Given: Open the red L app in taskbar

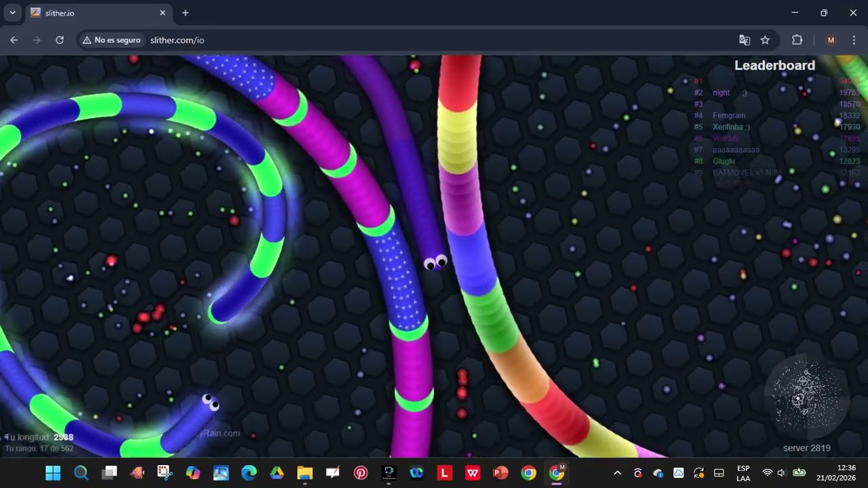Looking at the screenshot, I should click(444, 473).
